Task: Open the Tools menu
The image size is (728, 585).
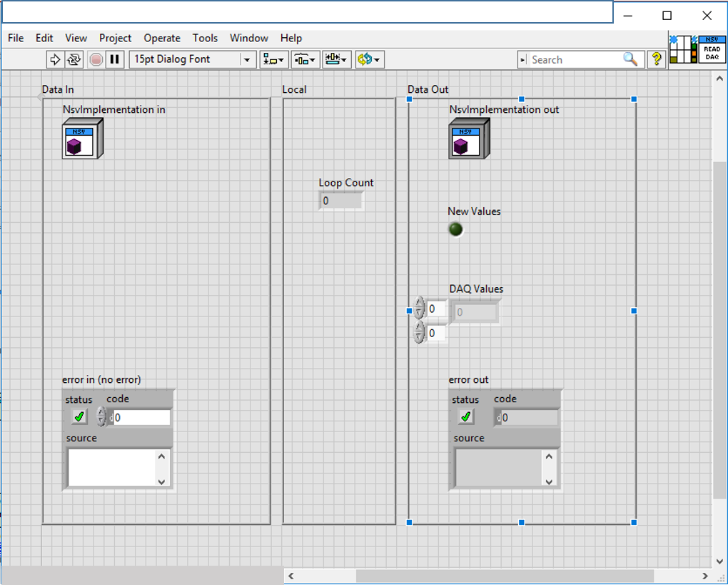Action: pyautogui.click(x=206, y=38)
